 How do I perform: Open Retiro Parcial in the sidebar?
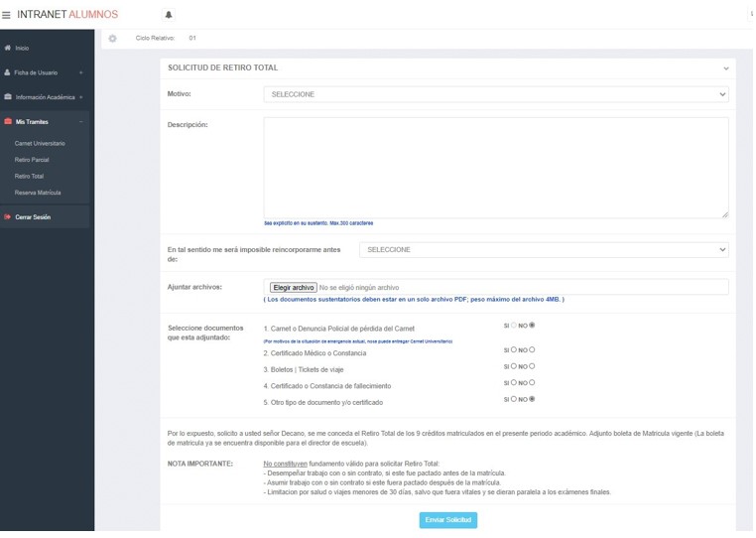tap(30, 160)
